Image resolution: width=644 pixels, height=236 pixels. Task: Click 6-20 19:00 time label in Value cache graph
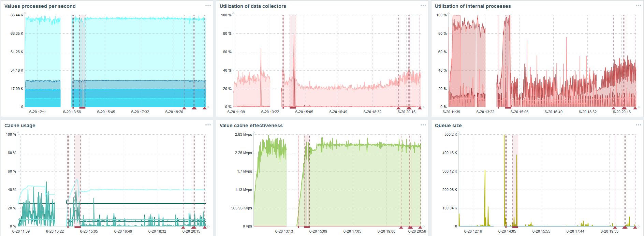click(x=386, y=231)
